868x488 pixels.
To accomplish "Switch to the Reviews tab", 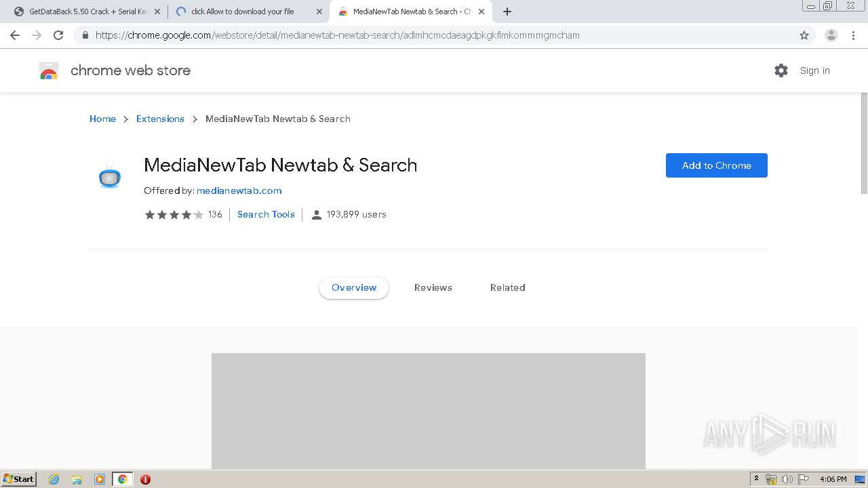I will point(433,287).
